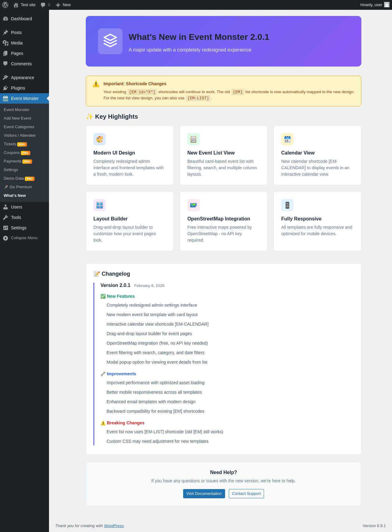Open the Pages menu item

point(24,53)
